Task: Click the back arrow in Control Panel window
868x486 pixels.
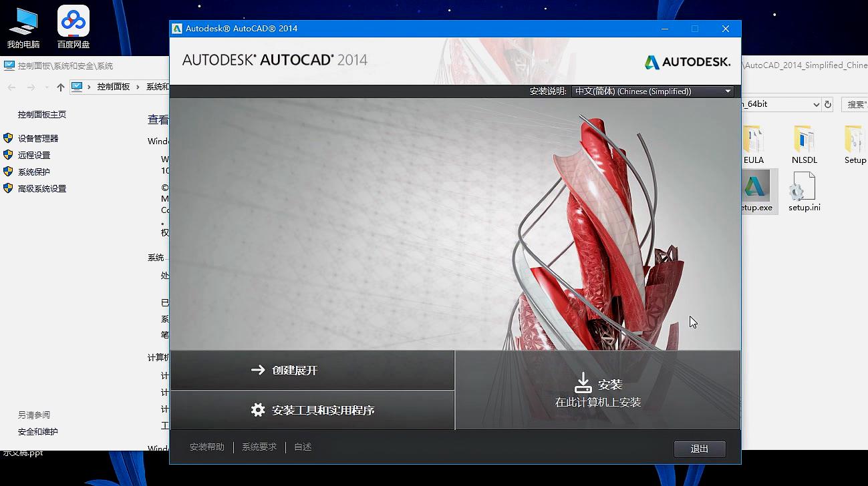Action: coord(11,87)
